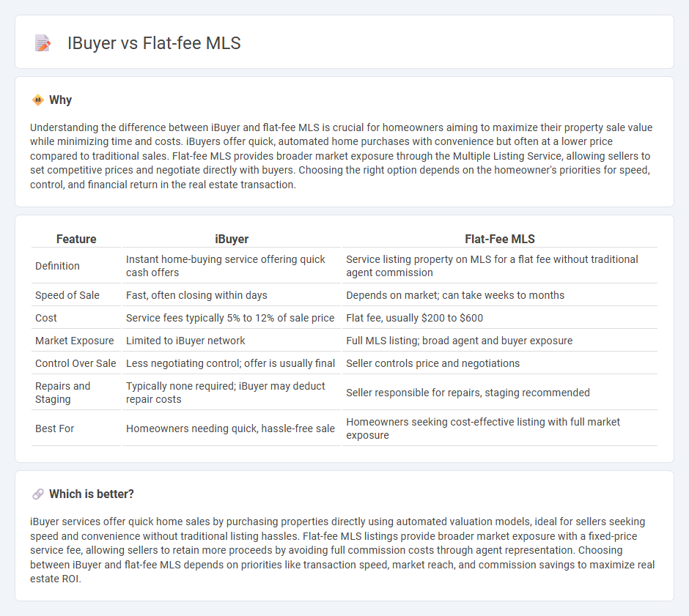Click the 'Market Exposure' row label

pos(74,341)
